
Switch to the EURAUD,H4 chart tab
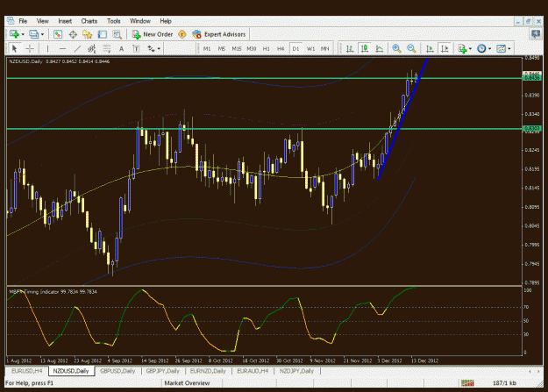coord(253,371)
